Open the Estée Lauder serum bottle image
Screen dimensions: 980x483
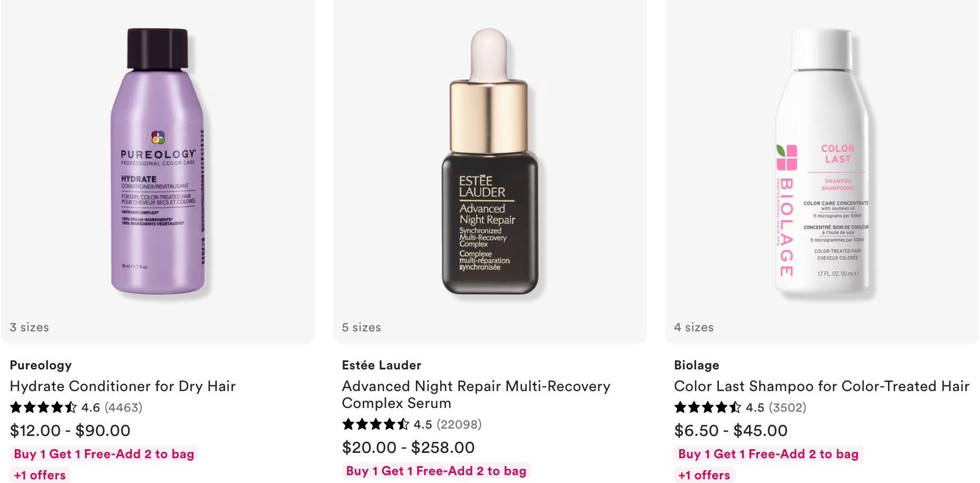pyautogui.click(x=489, y=161)
